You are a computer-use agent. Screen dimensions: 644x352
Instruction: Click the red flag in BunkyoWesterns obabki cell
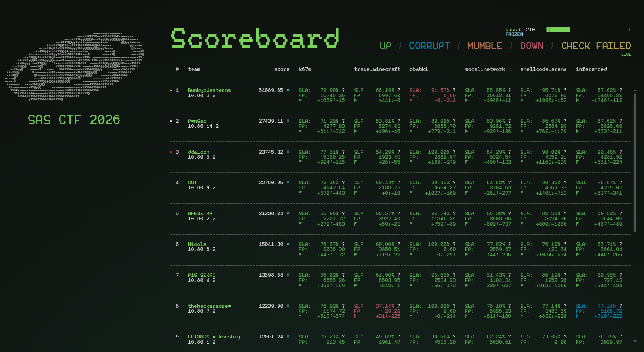click(x=411, y=100)
